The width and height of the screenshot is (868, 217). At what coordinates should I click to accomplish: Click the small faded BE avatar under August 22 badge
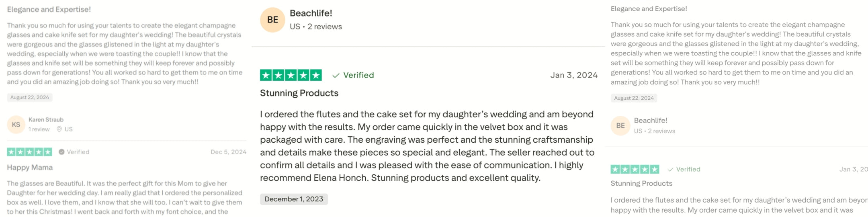pos(620,125)
